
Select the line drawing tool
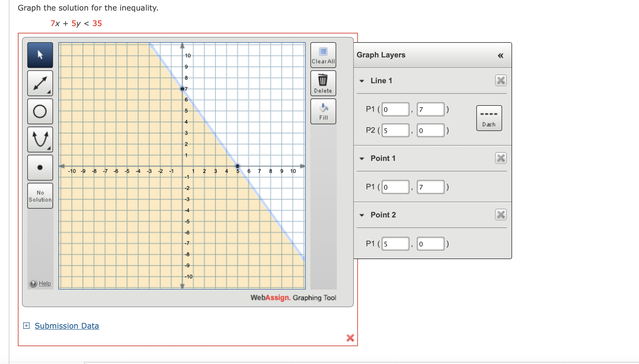(40, 83)
